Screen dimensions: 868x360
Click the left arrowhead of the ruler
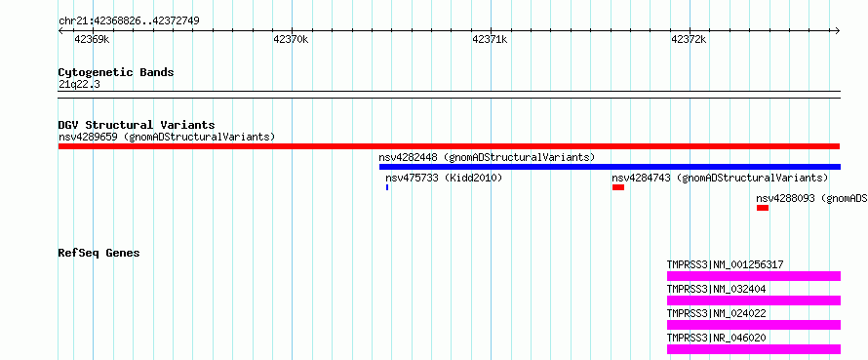(60, 30)
